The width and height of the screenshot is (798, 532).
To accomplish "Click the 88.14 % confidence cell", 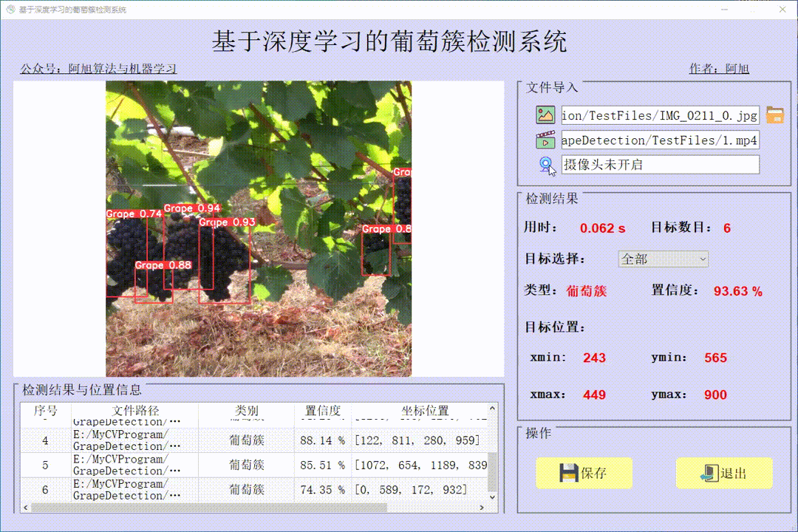I will tap(322, 440).
